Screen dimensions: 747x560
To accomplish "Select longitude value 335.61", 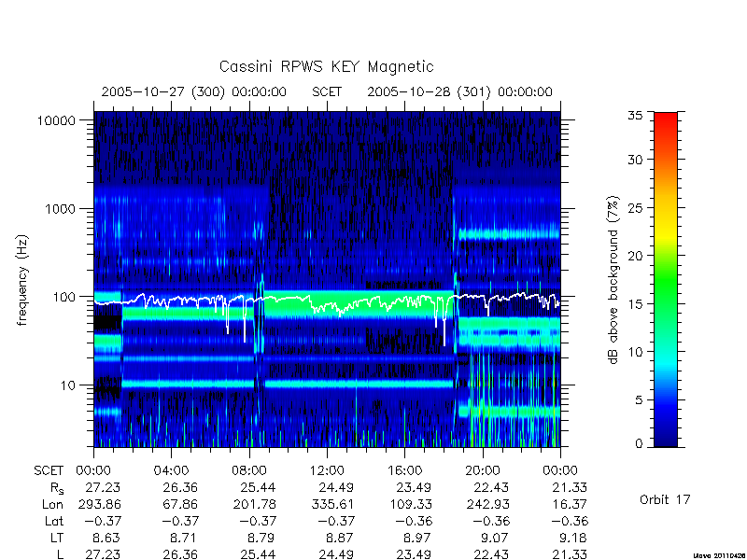I will (333, 504).
